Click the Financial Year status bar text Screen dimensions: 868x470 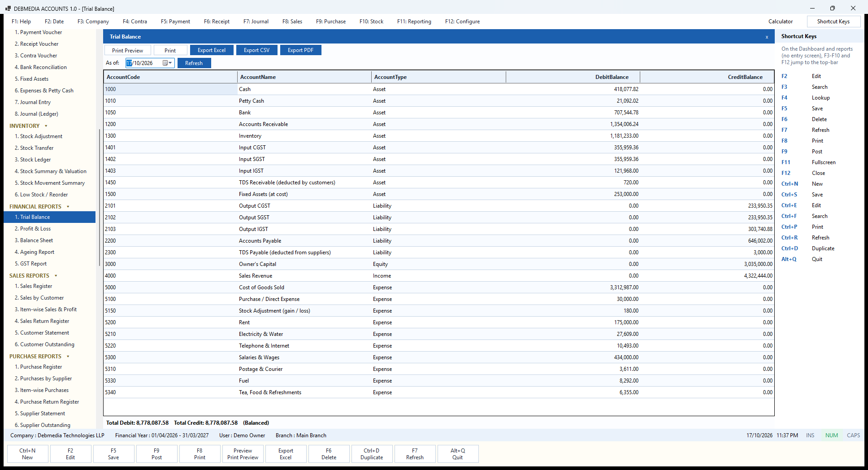tap(162, 435)
